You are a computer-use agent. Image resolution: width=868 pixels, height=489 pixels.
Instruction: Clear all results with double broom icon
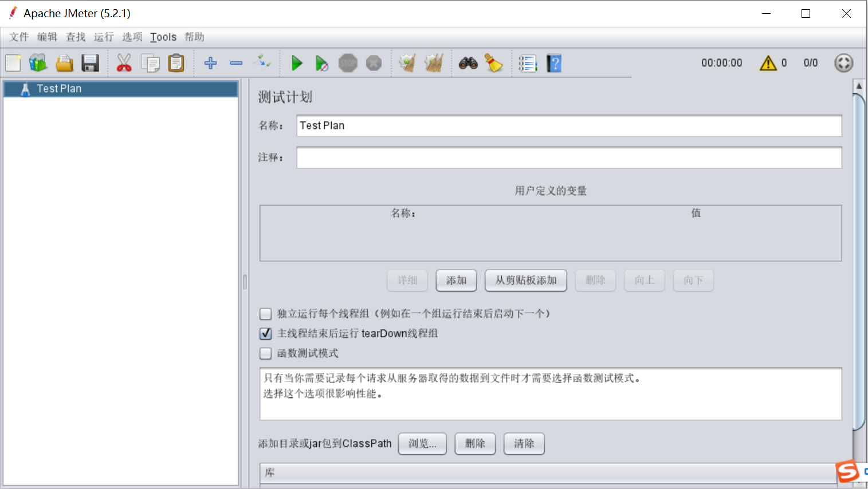(434, 63)
